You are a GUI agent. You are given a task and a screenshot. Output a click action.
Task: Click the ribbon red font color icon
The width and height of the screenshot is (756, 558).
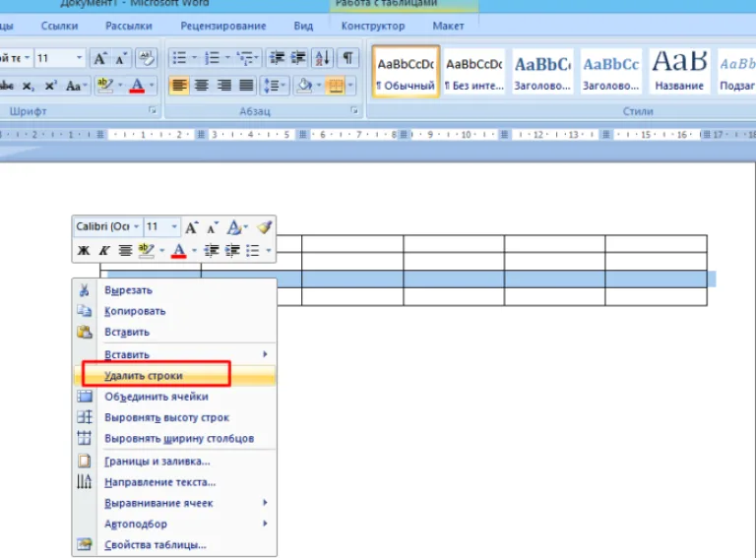138,86
